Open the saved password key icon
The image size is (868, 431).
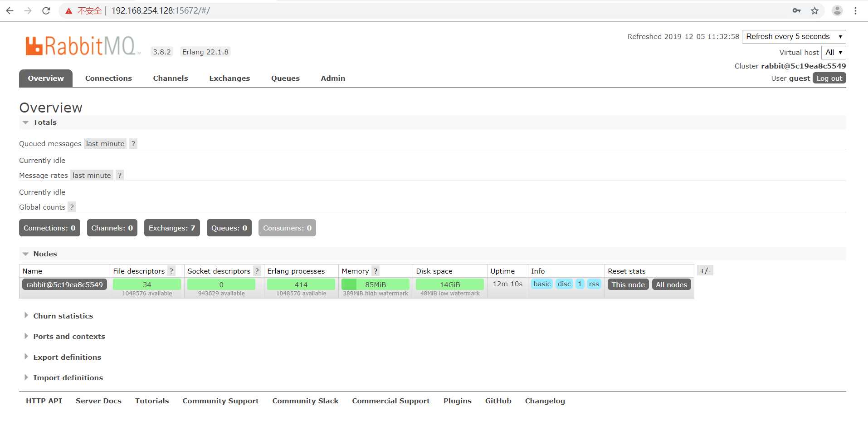(x=796, y=11)
